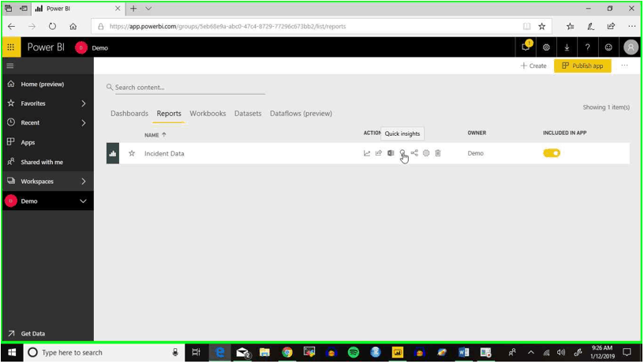644x364 pixels.
Task: Open Power BI Desktop from taskbar
Action: coord(398,352)
